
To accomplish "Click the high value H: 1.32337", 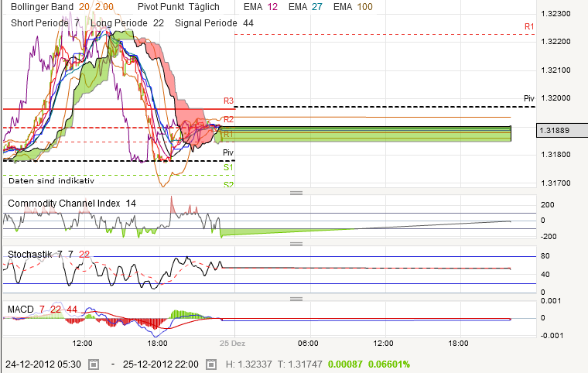I will point(248,364).
